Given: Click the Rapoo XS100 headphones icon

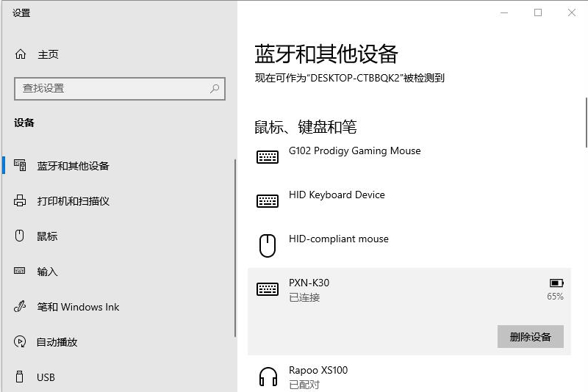Looking at the screenshot, I should [x=268, y=377].
